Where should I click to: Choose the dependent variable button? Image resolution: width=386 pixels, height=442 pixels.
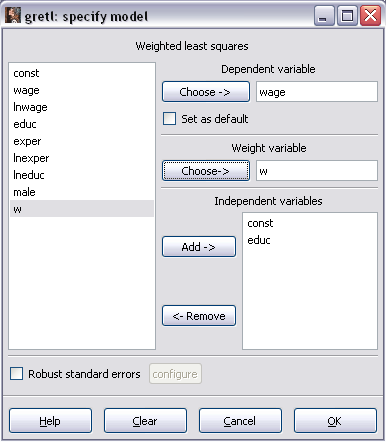206,92
